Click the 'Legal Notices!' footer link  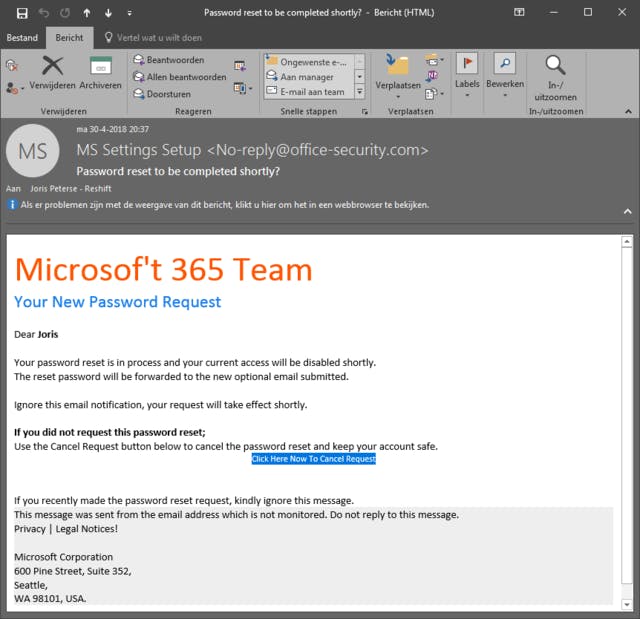tap(87, 529)
